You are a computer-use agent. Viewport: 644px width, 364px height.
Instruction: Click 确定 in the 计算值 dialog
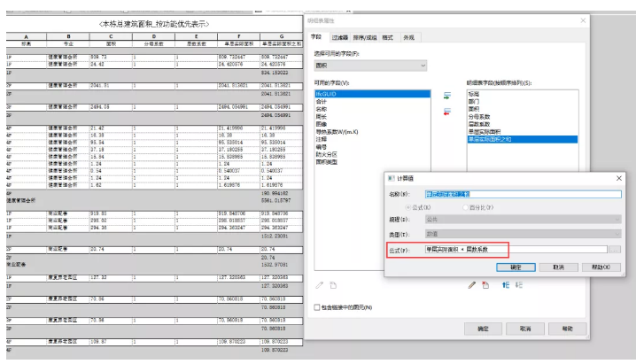tap(516, 267)
